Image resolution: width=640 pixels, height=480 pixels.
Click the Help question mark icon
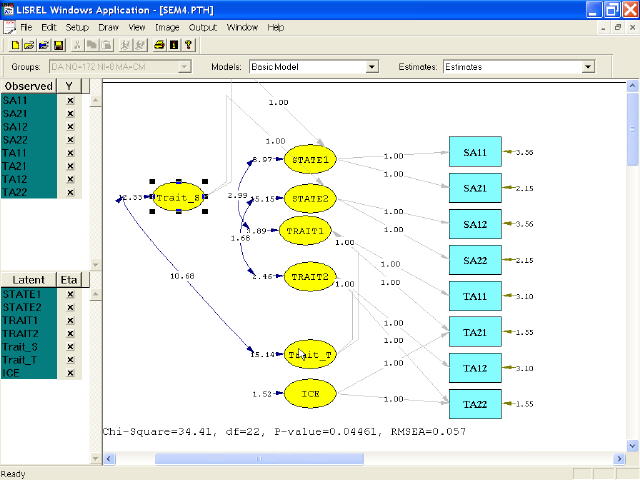pyautogui.click(x=188, y=45)
